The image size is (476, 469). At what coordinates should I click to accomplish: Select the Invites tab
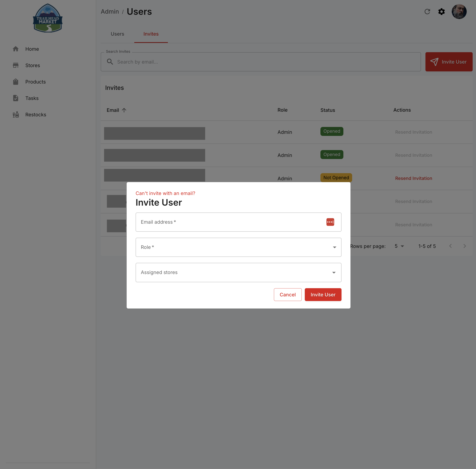(151, 34)
